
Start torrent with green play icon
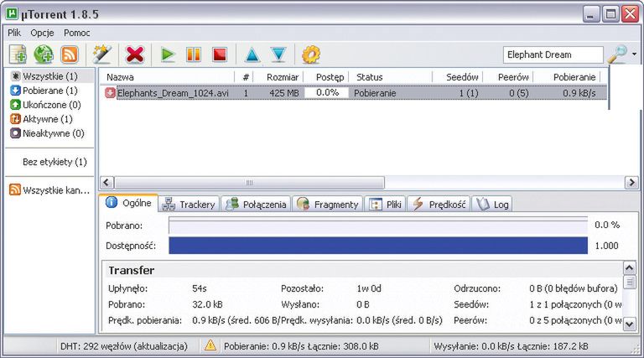pos(168,54)
